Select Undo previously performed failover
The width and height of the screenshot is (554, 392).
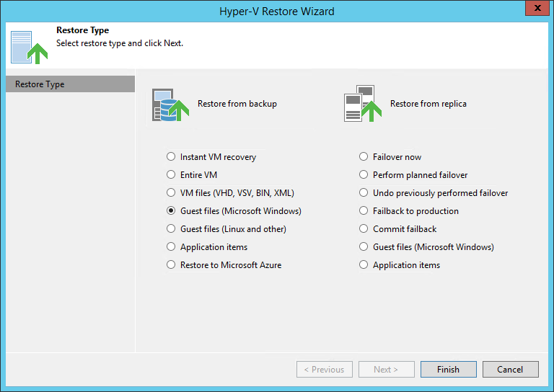[364, 193]
